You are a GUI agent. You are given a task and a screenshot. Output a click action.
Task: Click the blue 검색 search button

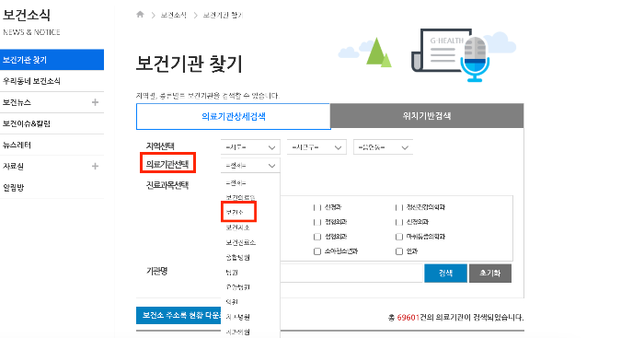pyautogui.click(x=445, y=273)
